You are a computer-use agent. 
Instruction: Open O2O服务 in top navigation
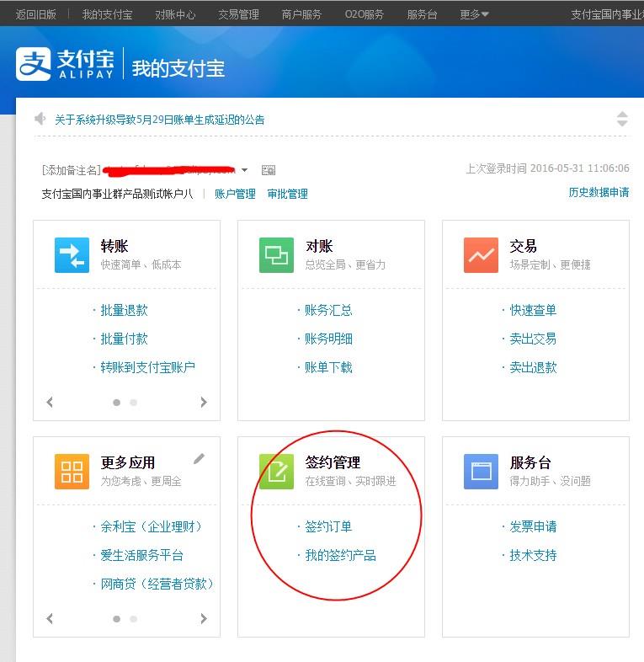tap(365, 14)
